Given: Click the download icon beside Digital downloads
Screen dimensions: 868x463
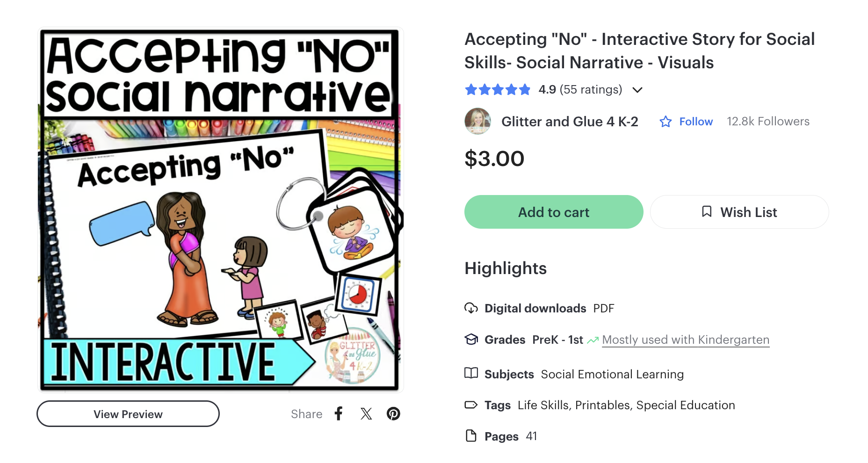Looking at the screenshot, I should point(471,308).
